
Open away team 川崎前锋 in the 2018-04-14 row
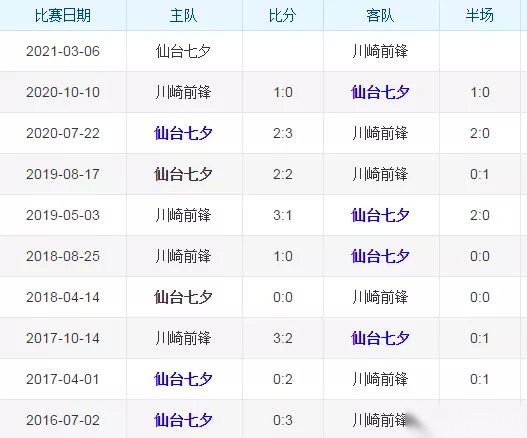pyautogui.click(x=380, y=297)
